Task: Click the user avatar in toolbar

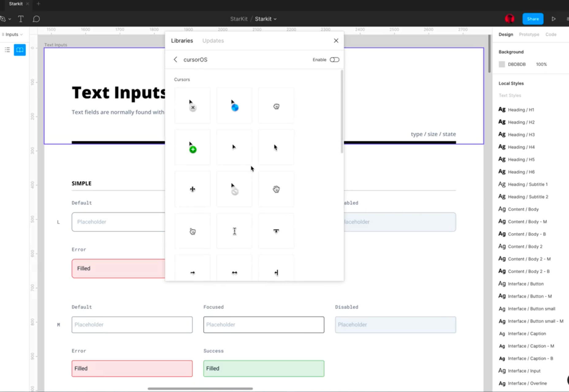Action: tap(510, 19)
